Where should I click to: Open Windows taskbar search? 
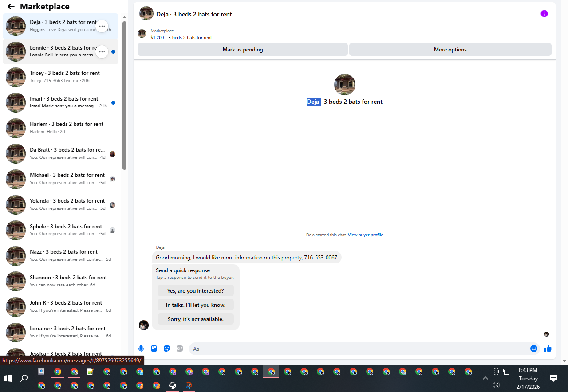click(24, 378)
